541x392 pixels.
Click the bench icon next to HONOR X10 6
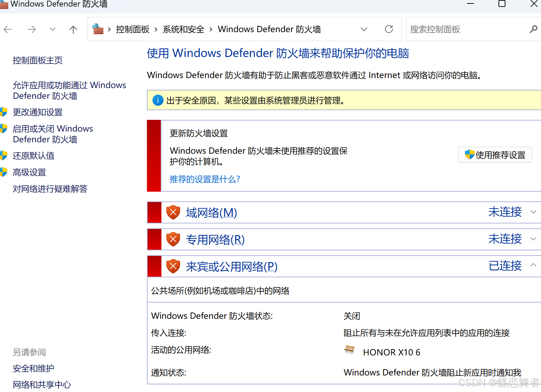349,350
